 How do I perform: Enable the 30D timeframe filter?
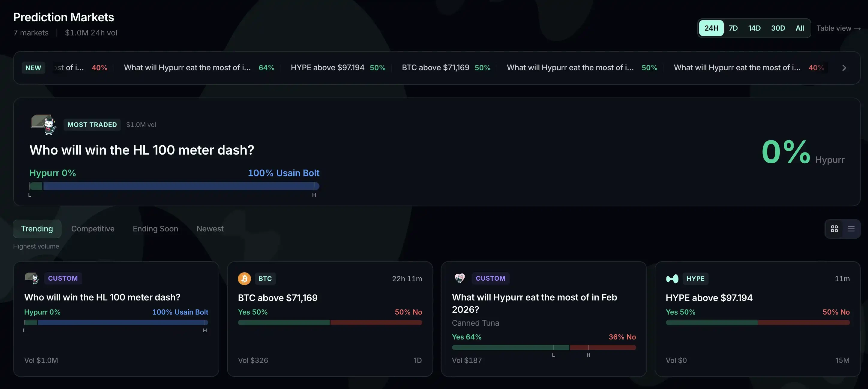(x=778, y=28)
